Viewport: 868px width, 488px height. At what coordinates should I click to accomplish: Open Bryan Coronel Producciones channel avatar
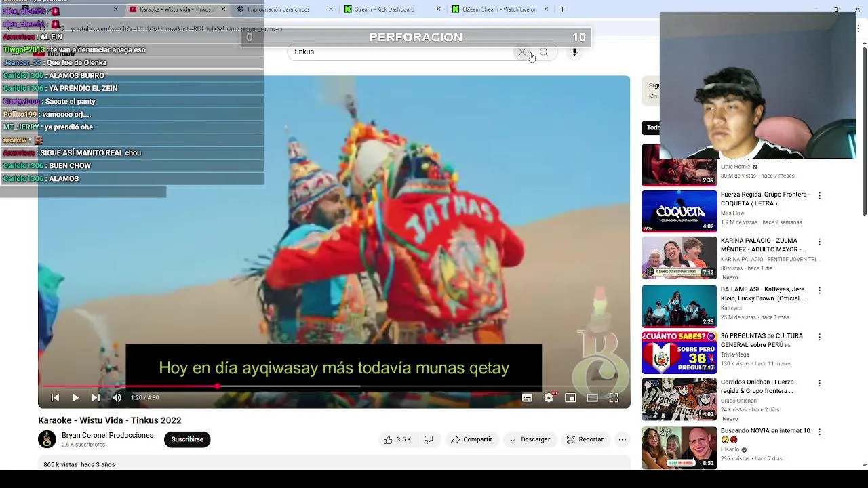47,439
